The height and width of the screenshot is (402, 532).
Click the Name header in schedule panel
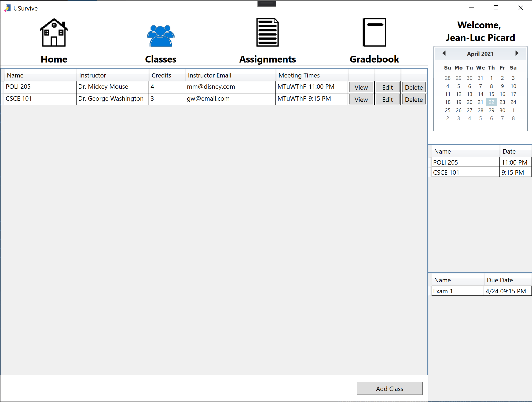(x=465, y=151)
